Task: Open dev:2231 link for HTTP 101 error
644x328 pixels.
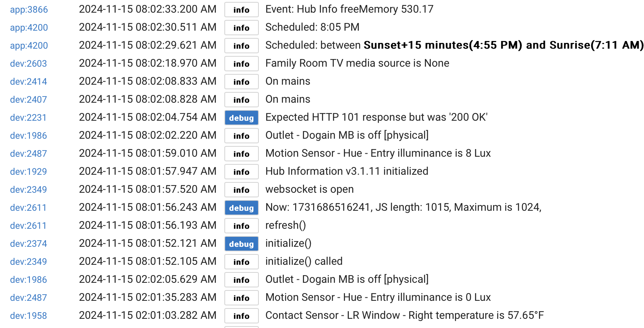Action: coord(28,118)
